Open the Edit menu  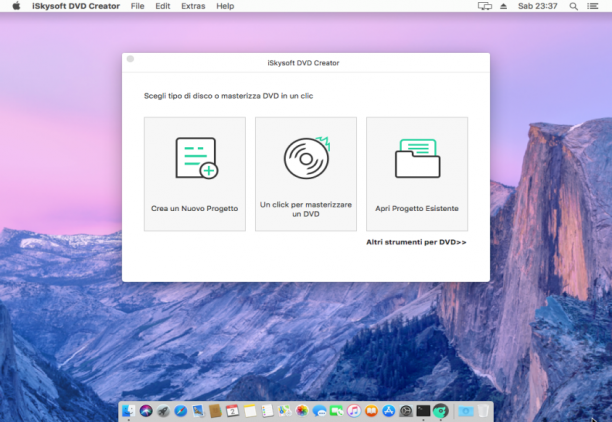click(x=162, y=6)
